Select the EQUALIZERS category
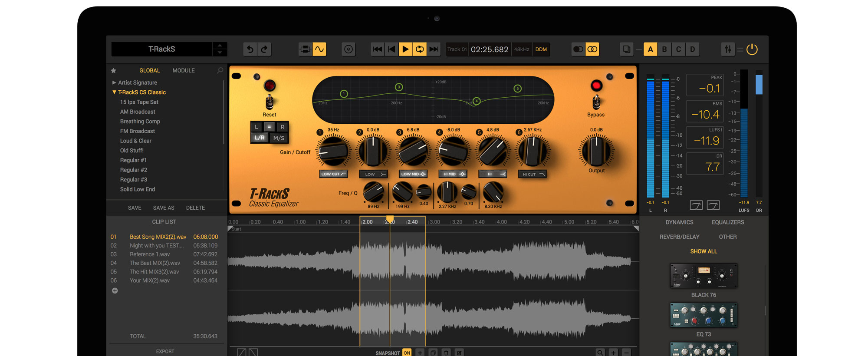This screenshot has height=356, width=868. click(x=727, y=222)
